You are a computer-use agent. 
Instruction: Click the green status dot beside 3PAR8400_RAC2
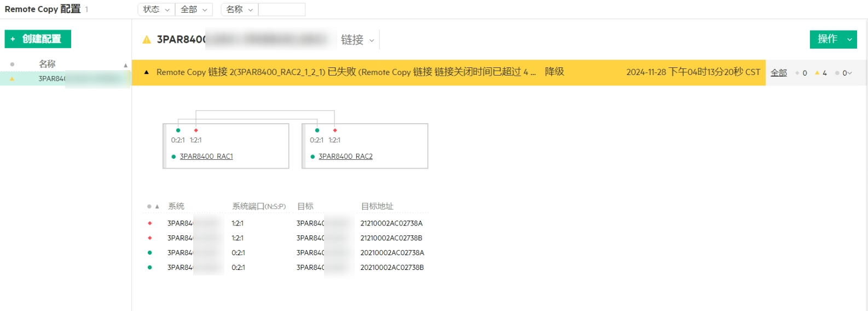[x=313, y=157]
